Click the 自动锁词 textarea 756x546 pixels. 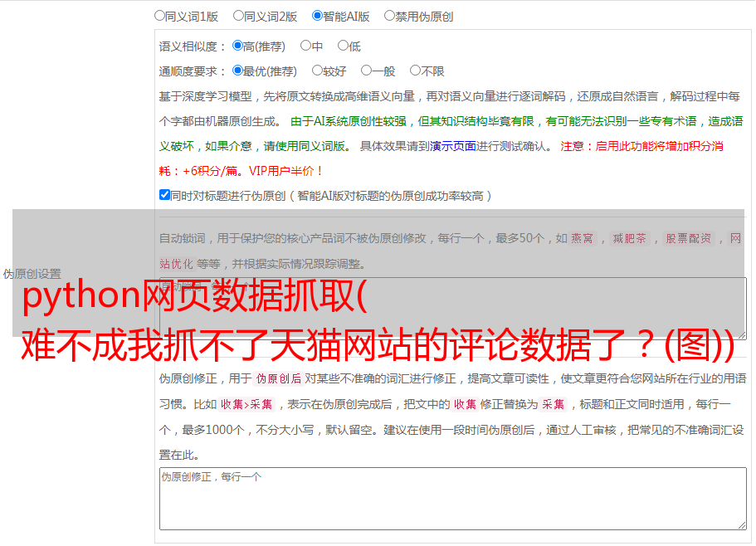(x=453, y=309)
